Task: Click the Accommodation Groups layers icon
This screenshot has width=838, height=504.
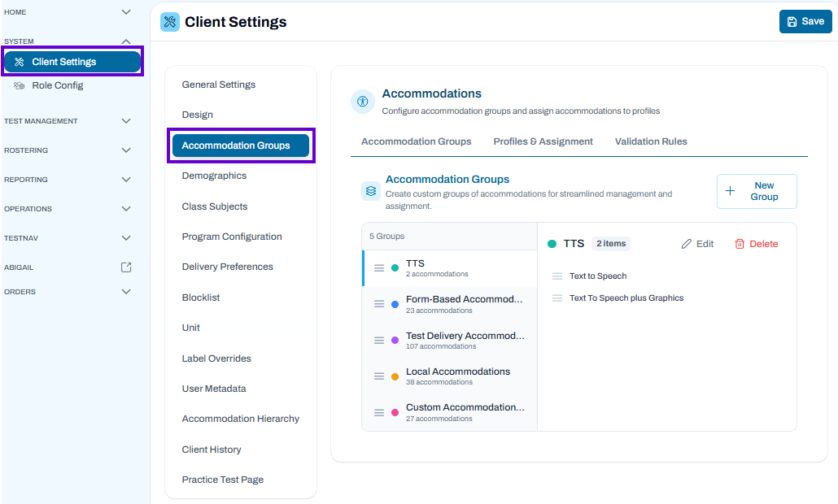Action: tap(371, 191)
